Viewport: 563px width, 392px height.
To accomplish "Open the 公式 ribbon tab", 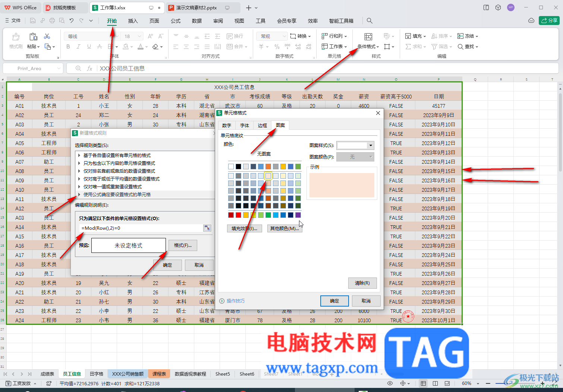I will [176, 21].
